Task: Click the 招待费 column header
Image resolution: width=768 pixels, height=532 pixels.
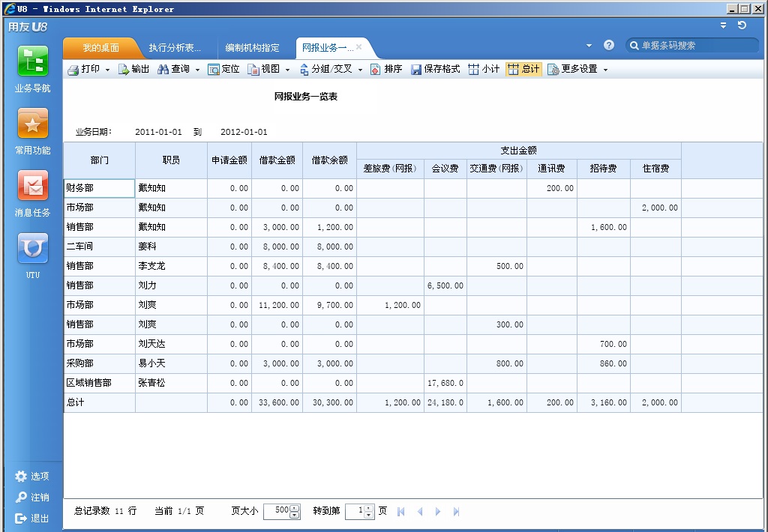Action: [604, 169]
